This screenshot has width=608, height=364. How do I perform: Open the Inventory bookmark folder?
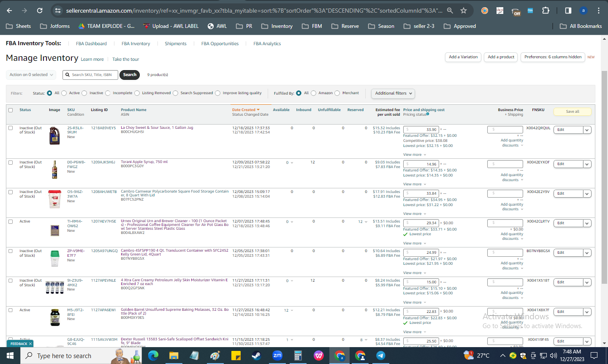(277, 26)
